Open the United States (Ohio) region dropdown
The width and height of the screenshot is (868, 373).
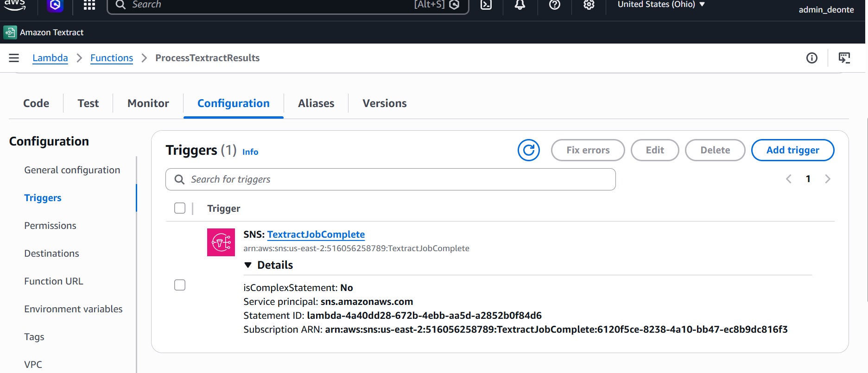click(661, 5)
